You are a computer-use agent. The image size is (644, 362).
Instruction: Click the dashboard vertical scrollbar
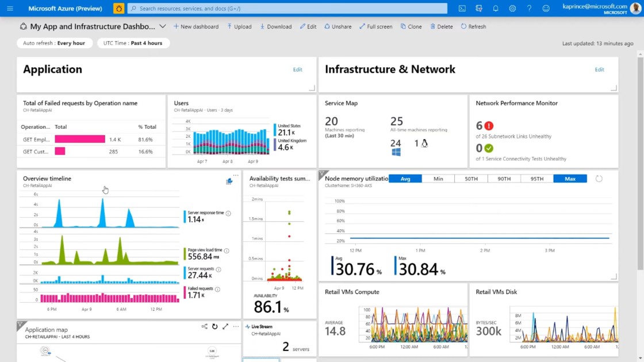pyautogui.click(x=641, y=164)
